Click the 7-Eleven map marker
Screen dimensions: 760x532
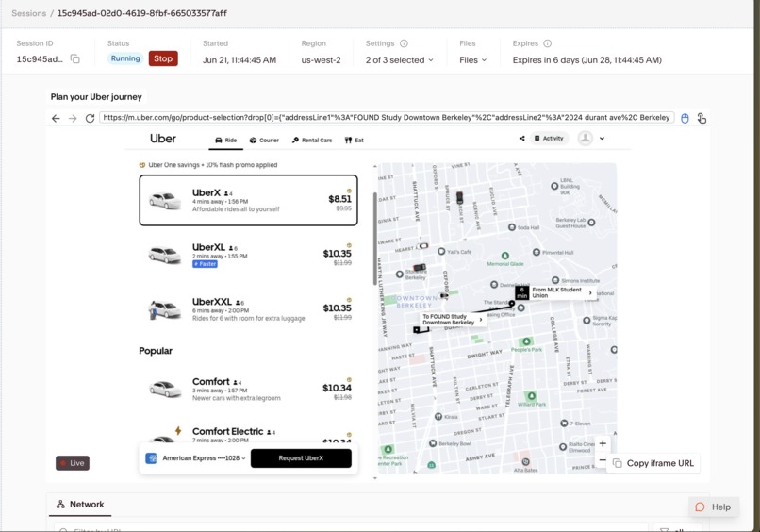pyautogui.click(x=564, y=424)
